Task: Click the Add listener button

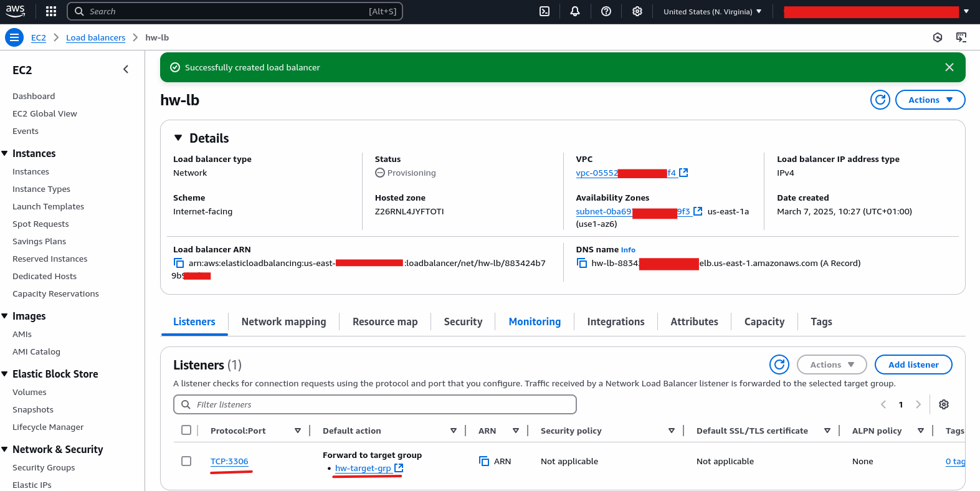Action: 913,365
